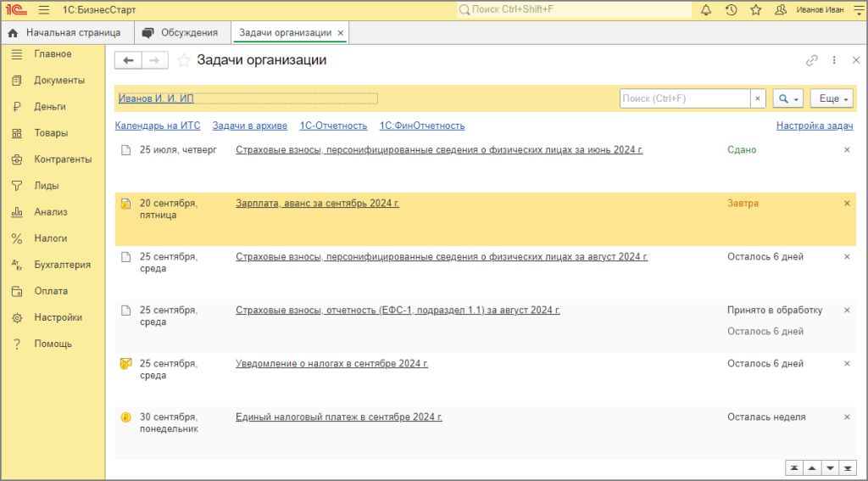Copy link using the chain icon

pyautogui.click(x=811, y=60)
